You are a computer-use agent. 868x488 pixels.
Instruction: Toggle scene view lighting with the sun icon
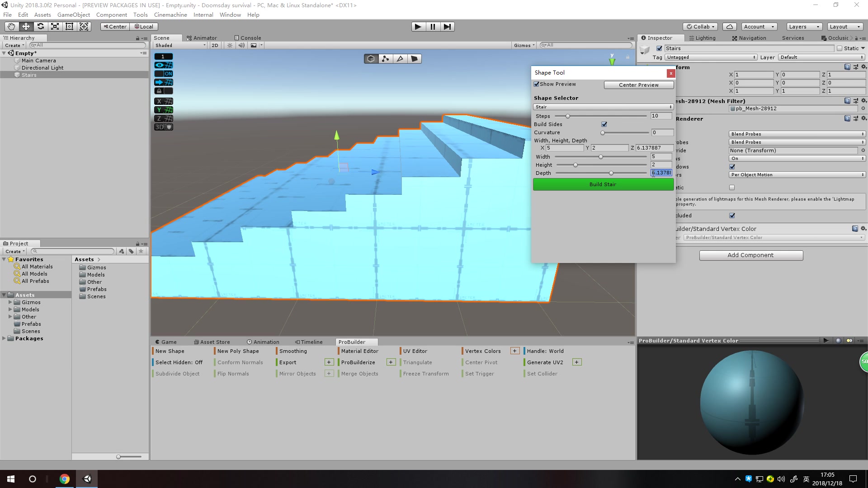tap(230, 45)
